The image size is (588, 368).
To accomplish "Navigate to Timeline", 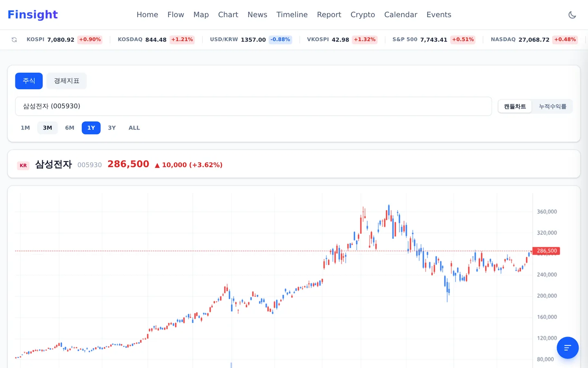I will (x=292, y=15).
